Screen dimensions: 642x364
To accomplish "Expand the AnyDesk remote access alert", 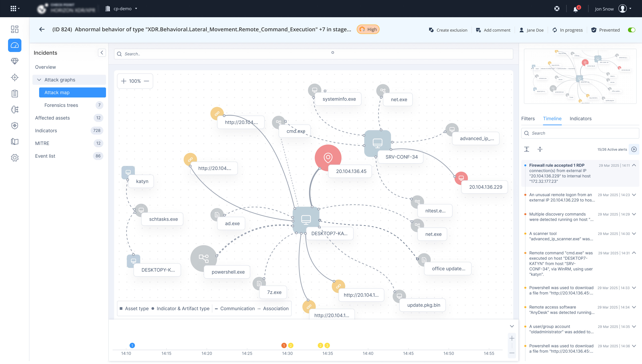I will [634, 307].
